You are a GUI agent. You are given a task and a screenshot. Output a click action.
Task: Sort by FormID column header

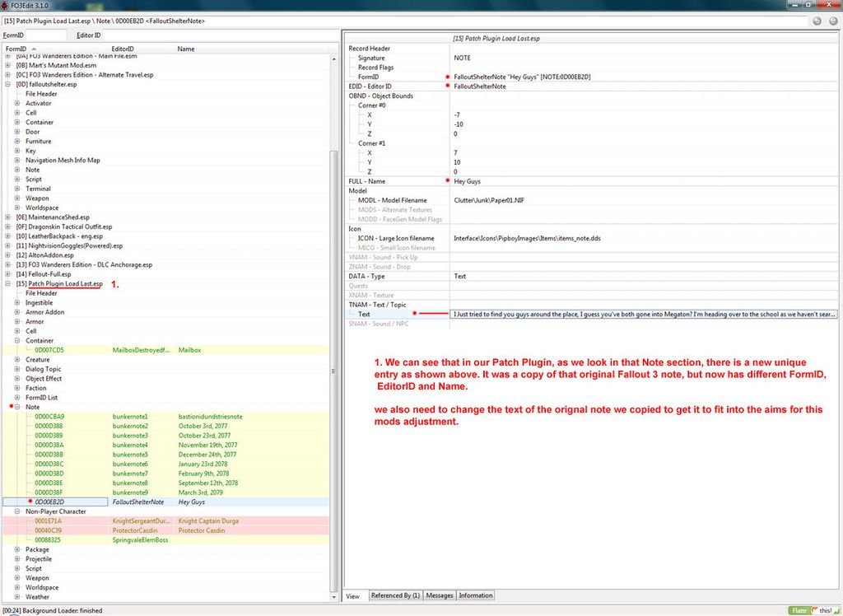[x=16, y=49]
